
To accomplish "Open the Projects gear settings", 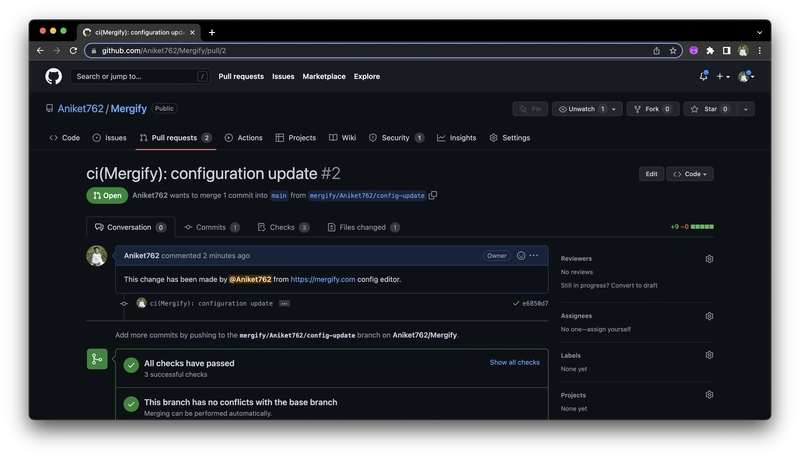I will coord(709,395).
